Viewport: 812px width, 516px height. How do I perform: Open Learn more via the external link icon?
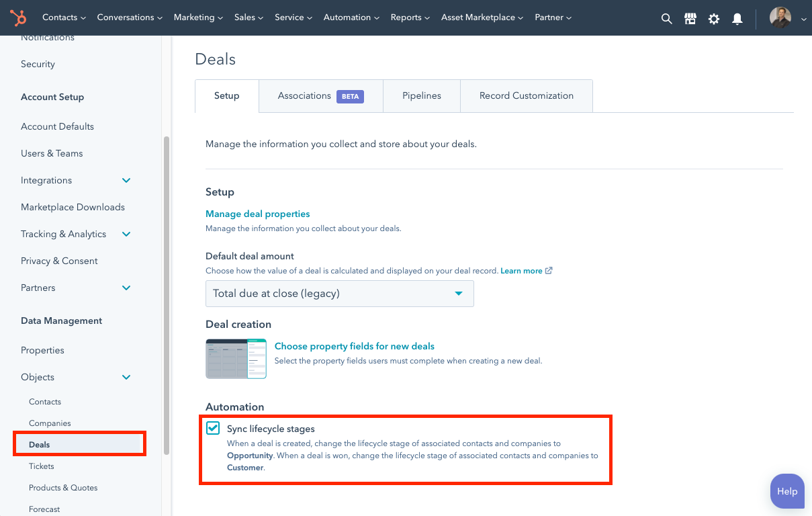pos(548,270)
